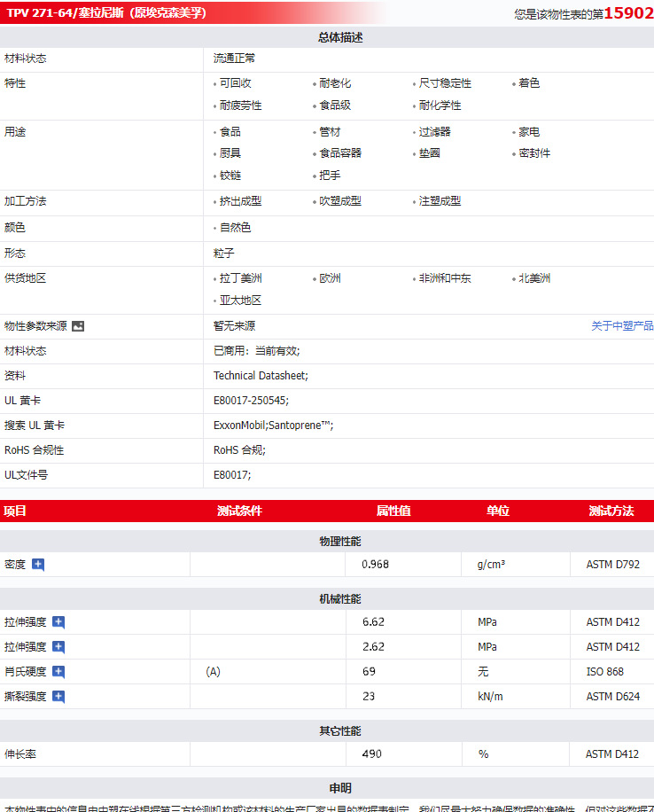
Task: Open the plus icon next to 撕裂强度
Action: (58, 697)
